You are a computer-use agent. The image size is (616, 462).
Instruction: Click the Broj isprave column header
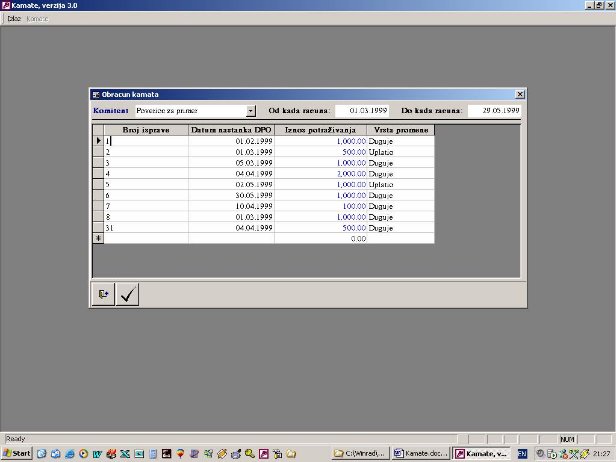[x=146, y=130]
